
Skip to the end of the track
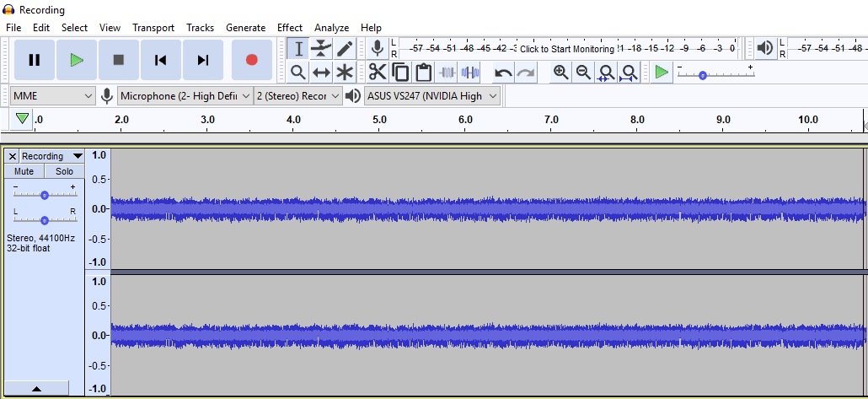(202, 60)
